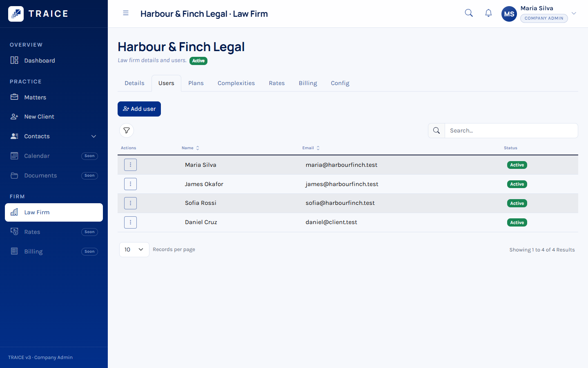This screenshot has height=368, width=588.
Task: Open actions menu for Sofia Rossi
Action: pos(130,203)
